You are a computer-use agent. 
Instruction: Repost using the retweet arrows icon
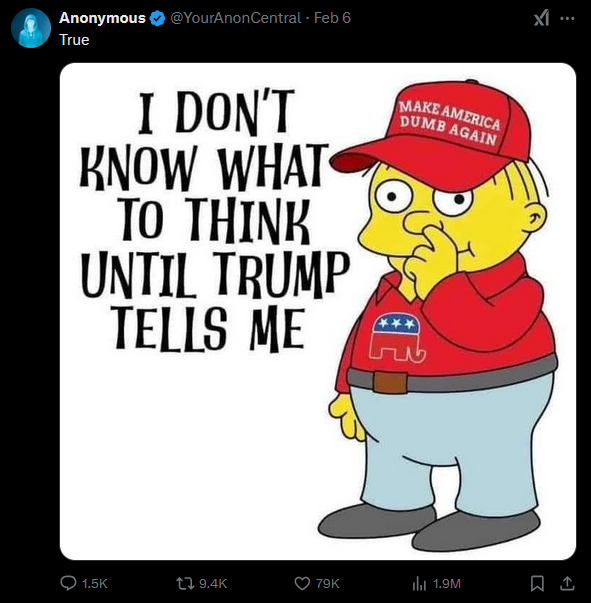click(185, 583)
